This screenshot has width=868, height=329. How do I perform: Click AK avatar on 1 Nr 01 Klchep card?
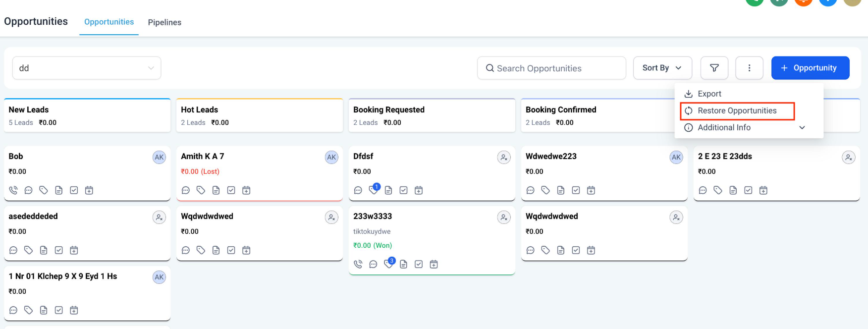click(x=159, y=277)
